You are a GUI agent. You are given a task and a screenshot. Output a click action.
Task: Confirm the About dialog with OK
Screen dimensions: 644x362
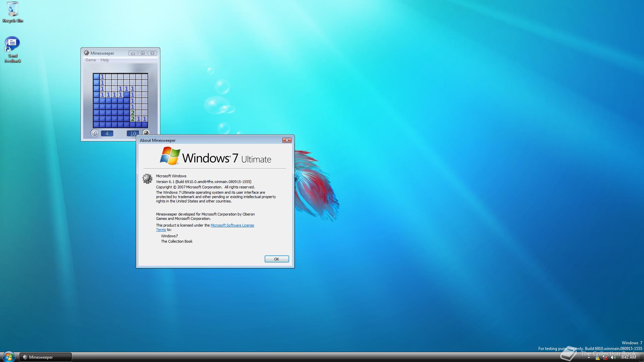click(x=277, y=259)
